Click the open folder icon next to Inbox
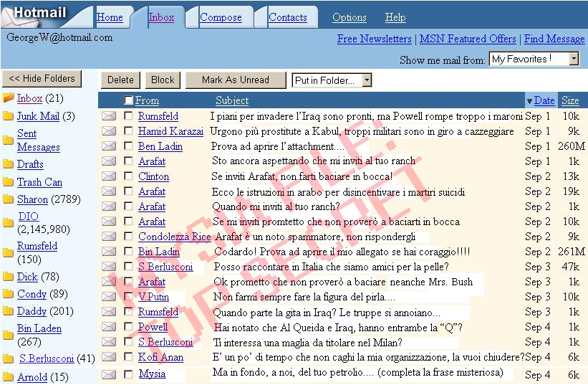 (8, 98)
